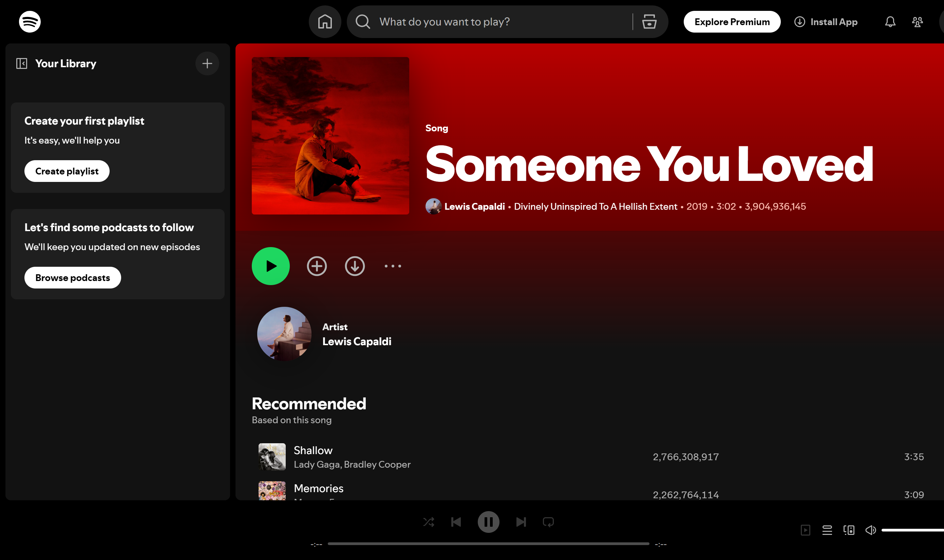Open the Browse icon beside the search bar
Screen dimensions: 944x560
point(648,21)
